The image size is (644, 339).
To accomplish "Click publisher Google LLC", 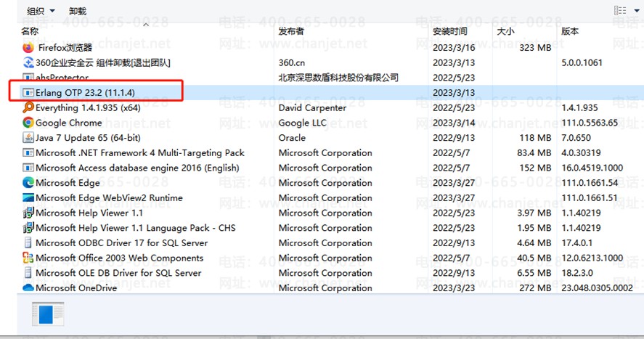I will coord(303,123).
